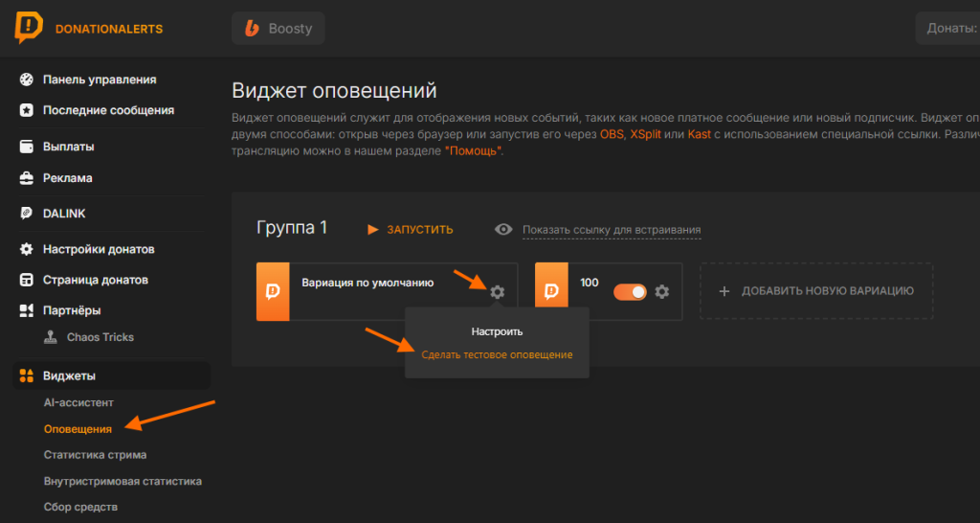This screenshot has width=980, height=523.
Task: Click the dashboard gauge icon beside Панель управления
Action: [x=26, y=80]
